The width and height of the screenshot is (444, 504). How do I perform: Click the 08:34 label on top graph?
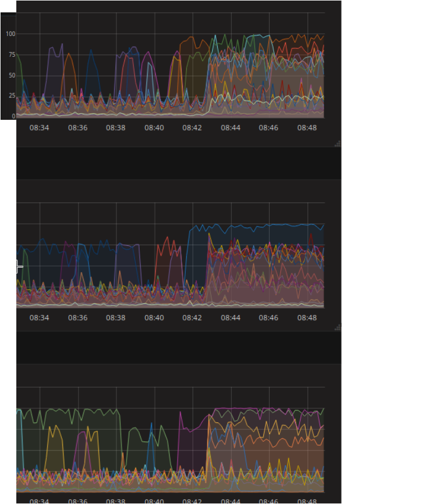39,128
